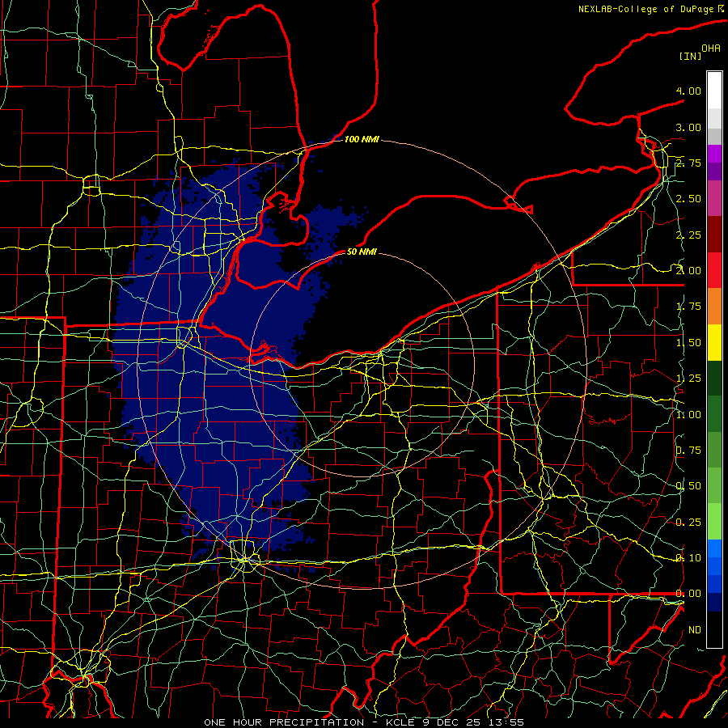Select the darkest green legend swatch
728x728 pixels.
coord(714,379)
